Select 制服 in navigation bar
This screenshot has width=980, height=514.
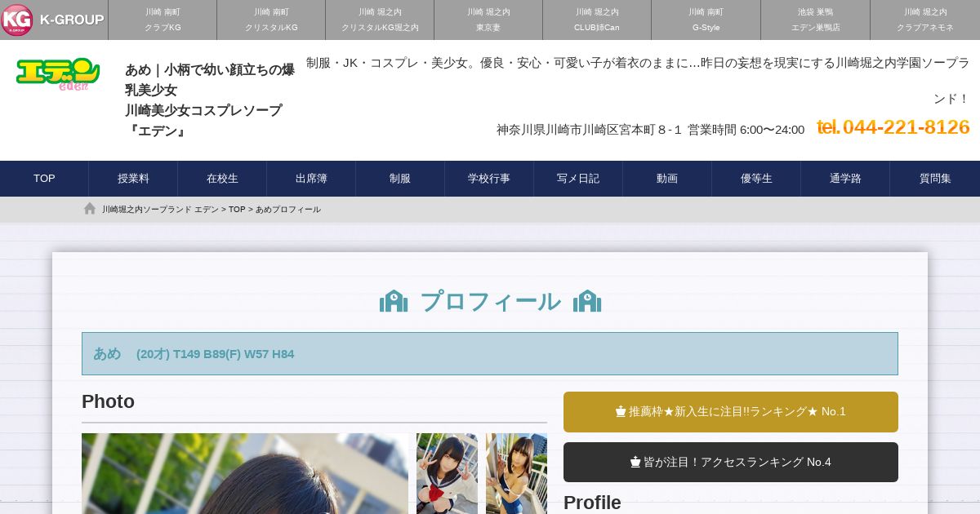(x=400, y=179)
